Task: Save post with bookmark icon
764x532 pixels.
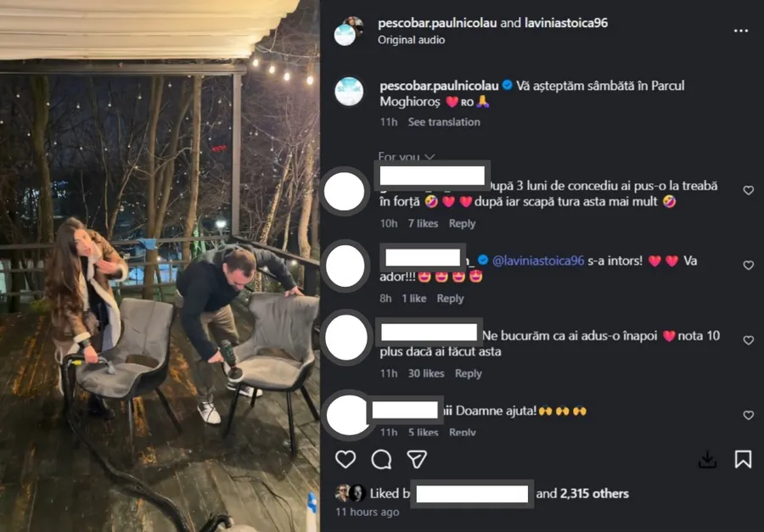Action: (x=743, y=459)
